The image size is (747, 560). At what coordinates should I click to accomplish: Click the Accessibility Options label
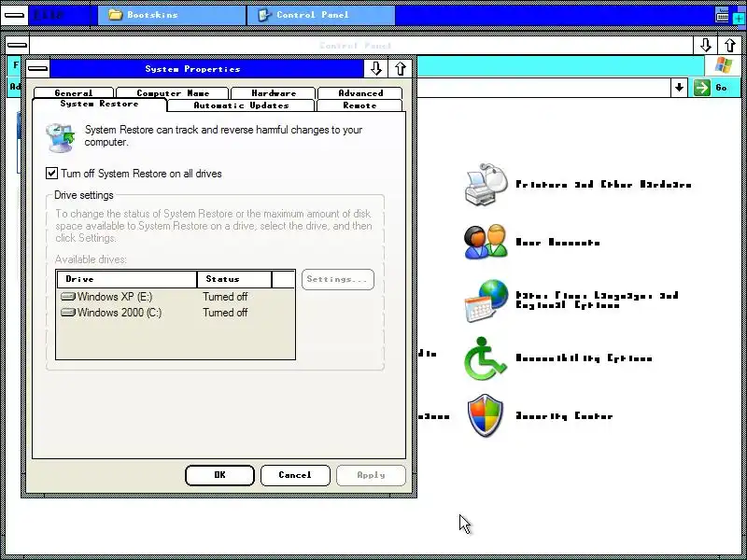coord(584,358)
